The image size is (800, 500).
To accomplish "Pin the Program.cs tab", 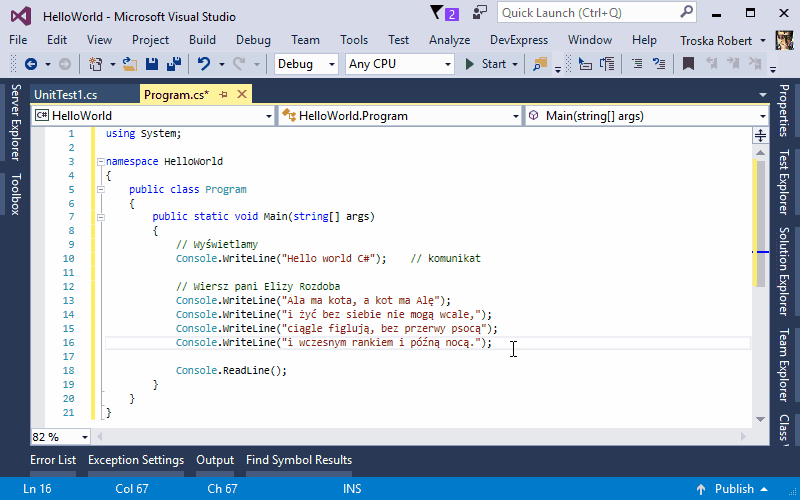I will point(223,94).
